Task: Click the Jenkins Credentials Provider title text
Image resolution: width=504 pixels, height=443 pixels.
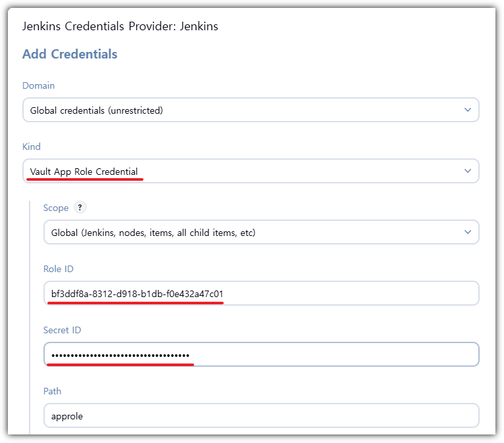Action: [x=120, y=26]
